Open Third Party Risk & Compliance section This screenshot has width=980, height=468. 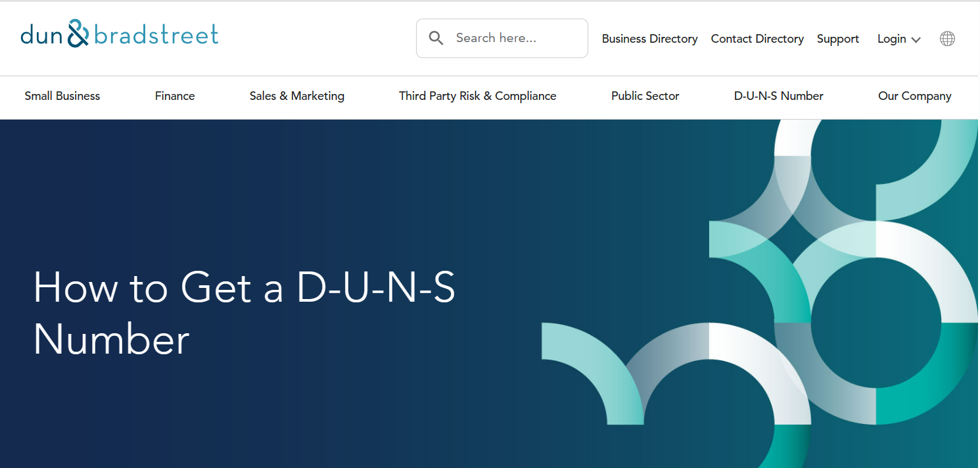tap(477, 96)
